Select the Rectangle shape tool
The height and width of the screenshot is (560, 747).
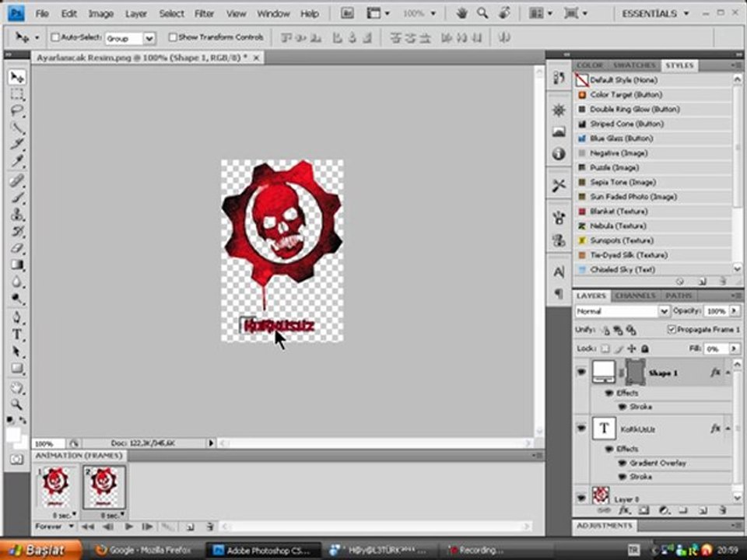pyautogui.click(x=17, y=368)
